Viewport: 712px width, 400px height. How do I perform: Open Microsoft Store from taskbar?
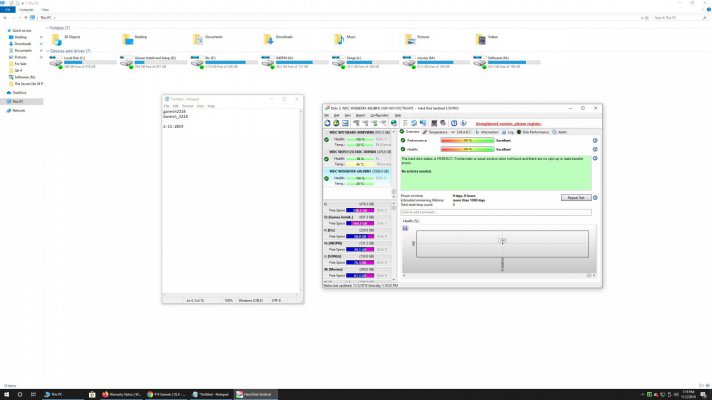pyautogui.click(x=92, y=395)
